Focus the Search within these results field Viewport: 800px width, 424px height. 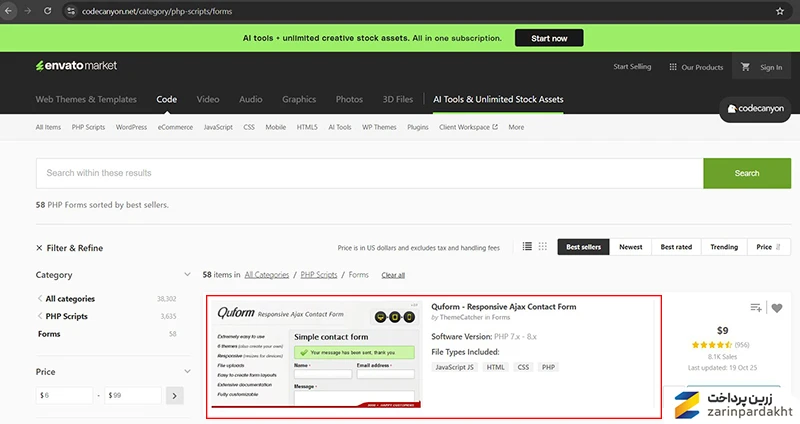tap(369, 173)
